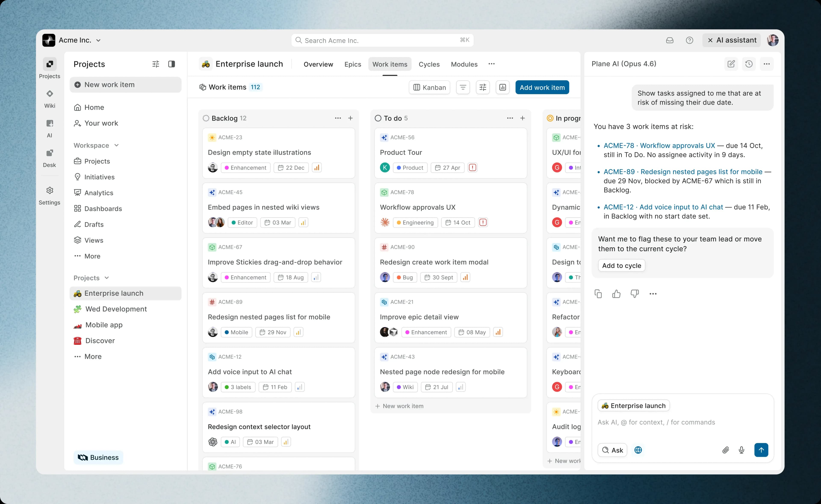This screenshot has width=821, height=504.
Task: Open Desk from the left rail
Action: (x=49, y=157)
